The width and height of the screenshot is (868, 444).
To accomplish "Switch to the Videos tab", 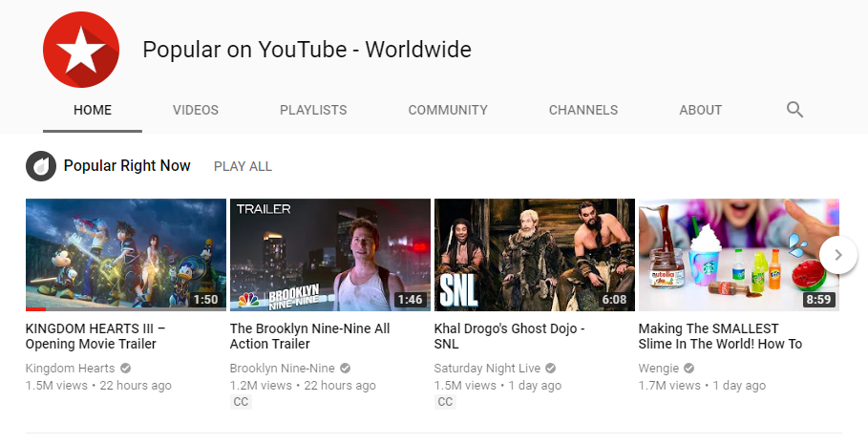I will (196, 110).
